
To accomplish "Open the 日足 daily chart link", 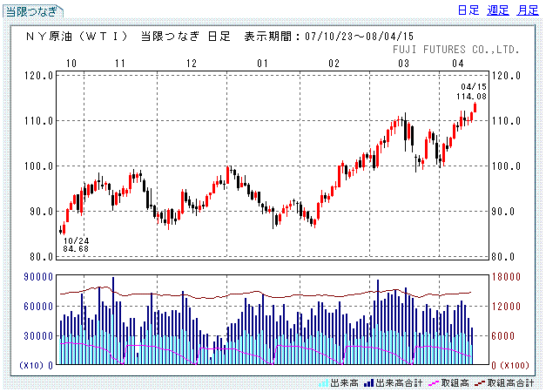I will [468, 10].
